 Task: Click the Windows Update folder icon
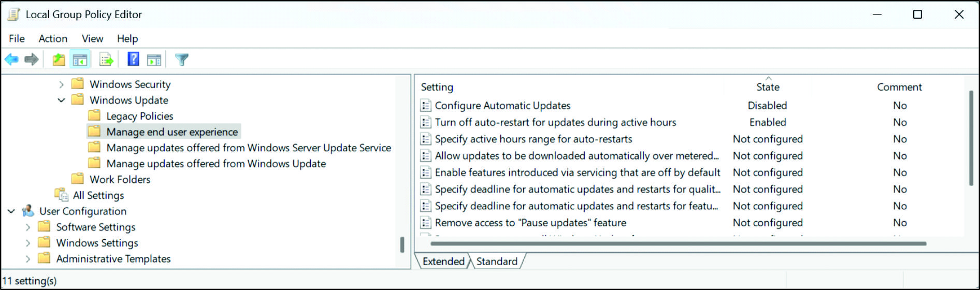pyautogui.click(x=77, y=99)
